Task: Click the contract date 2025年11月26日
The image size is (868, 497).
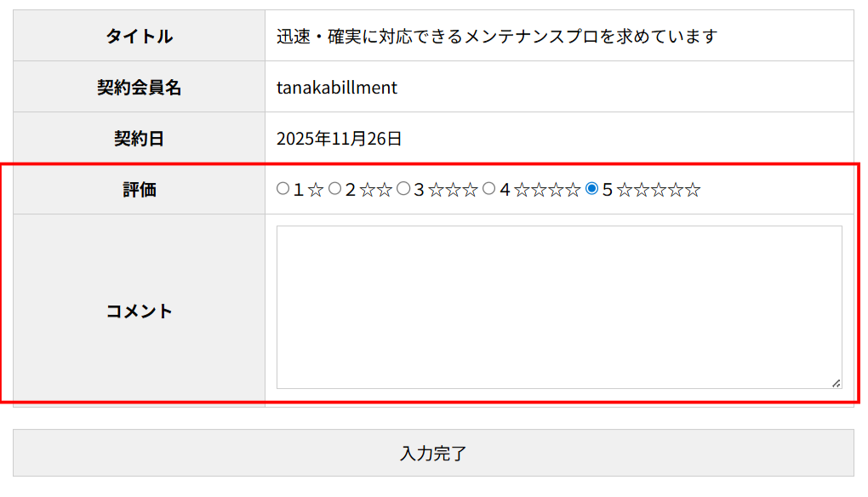Action: click(x=339, y=138)
